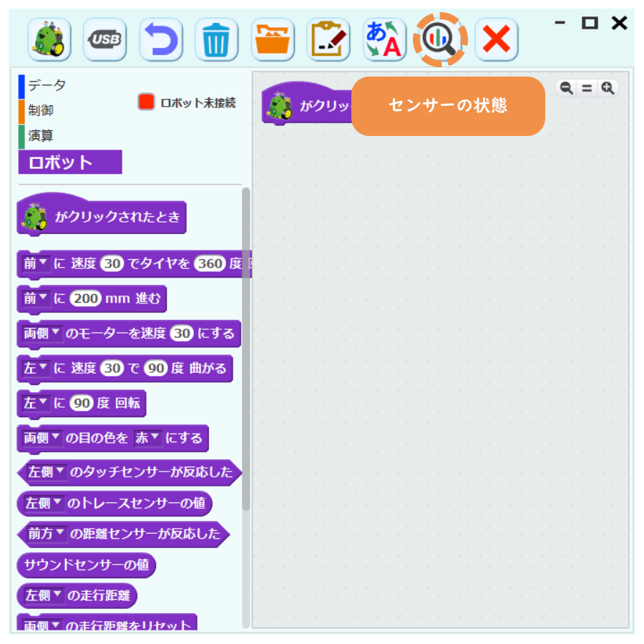Click the palette がクリックされたとき hat block

(102, 215)
